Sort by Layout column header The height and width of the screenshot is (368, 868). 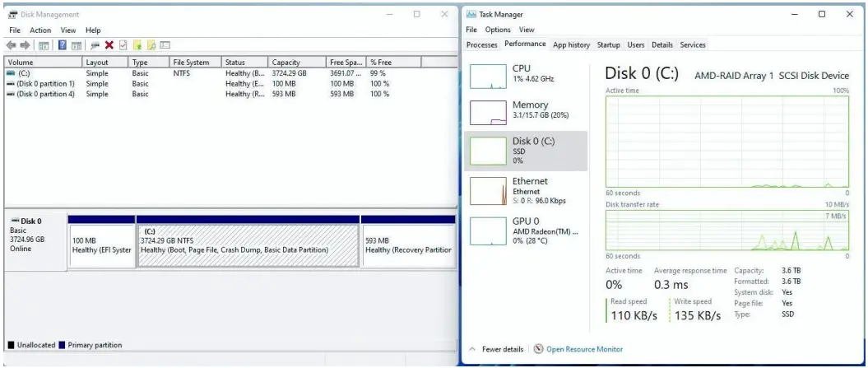(x=105, y=62)
